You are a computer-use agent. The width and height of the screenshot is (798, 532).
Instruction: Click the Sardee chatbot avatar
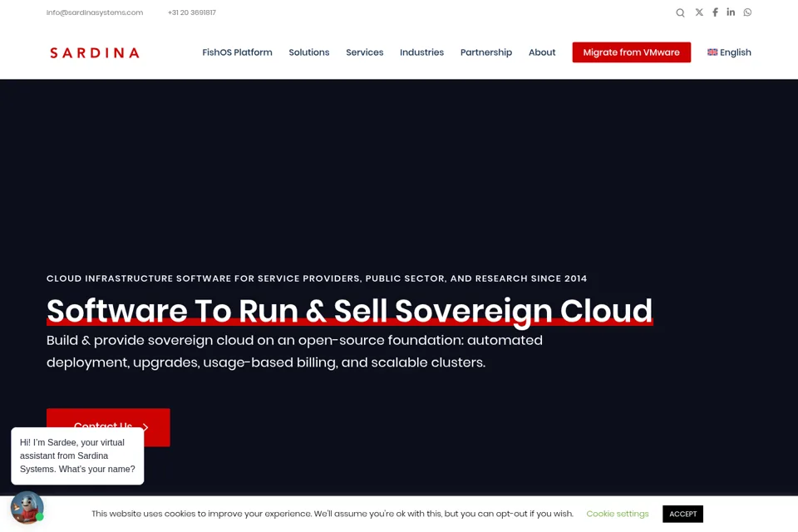click(x=27, y=507)
